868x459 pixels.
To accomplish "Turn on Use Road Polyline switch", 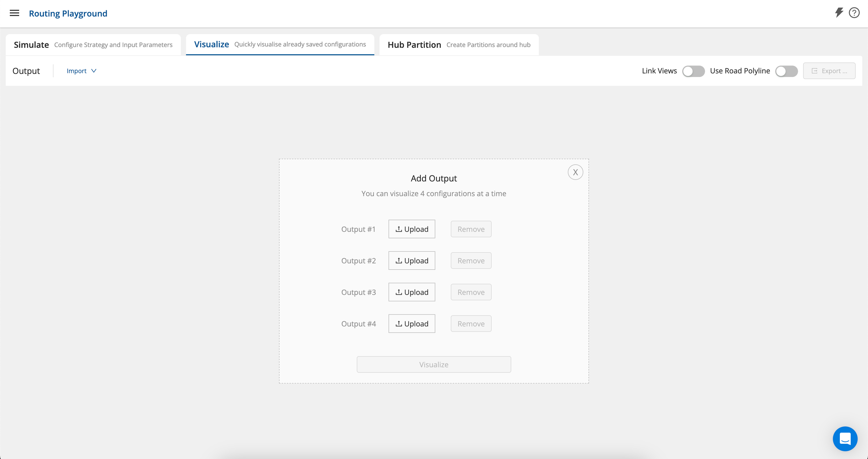I will click(x=786, y=71).
